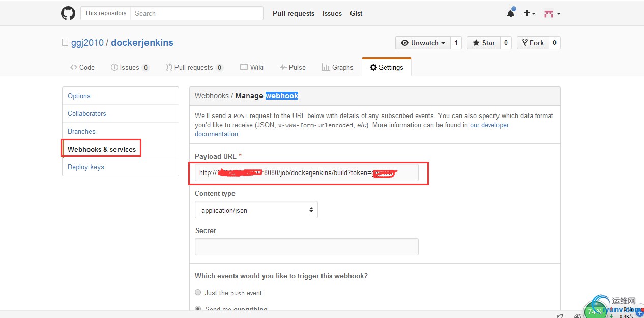The width and height of the screenshot is (644, 318).
Task: Open the Graphs tab
Action: pyautogui.click(x=337, y=67)
